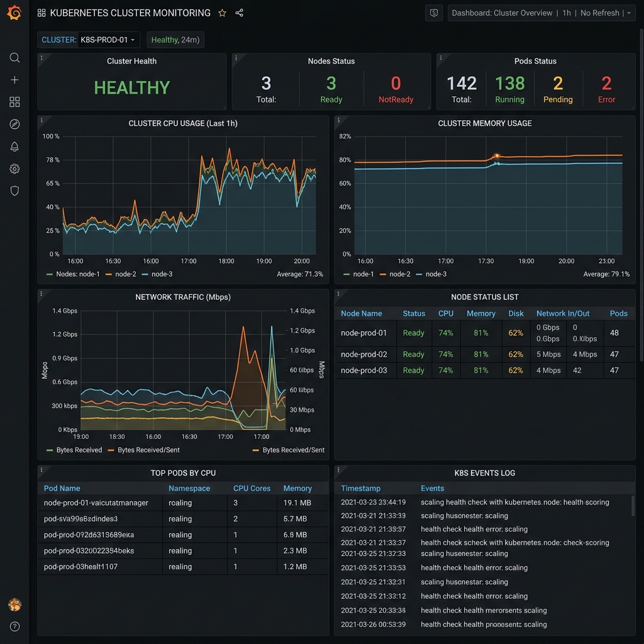Toggle node-3 series in memory usage legend
Image resolution: width=644 pixels, height=644 pixels.
tap(431, 274)
